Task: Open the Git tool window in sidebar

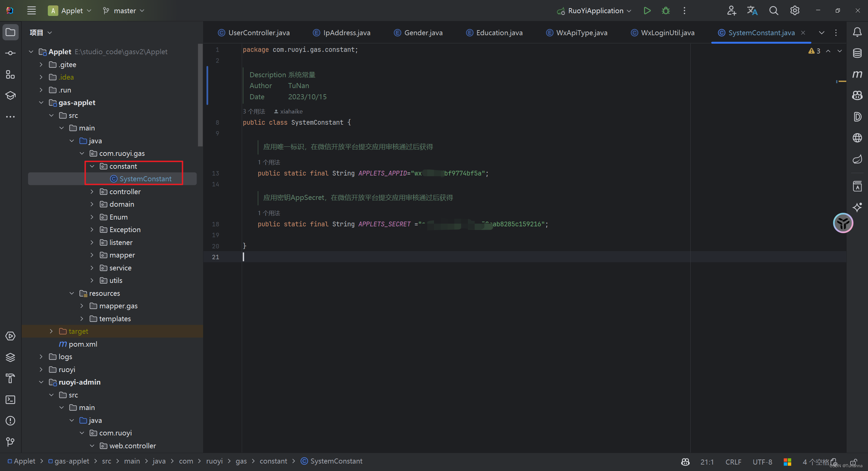Action: [10, 442]
